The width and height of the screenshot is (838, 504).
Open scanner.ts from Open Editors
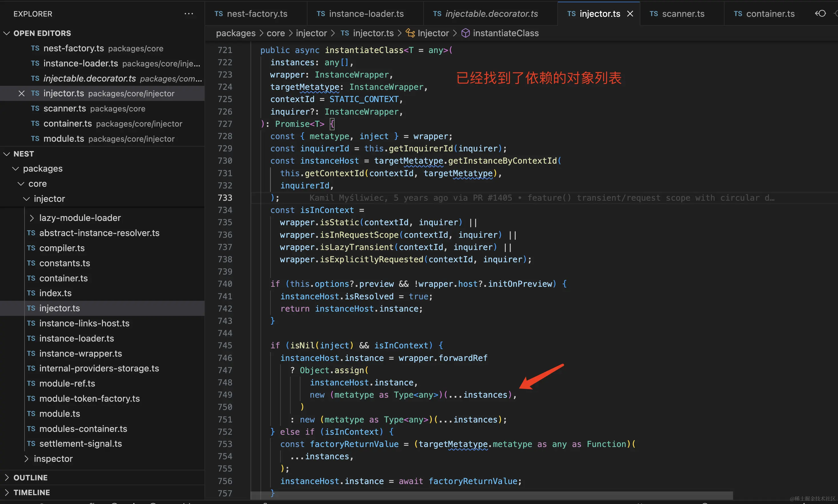click(x=102, y=108)
